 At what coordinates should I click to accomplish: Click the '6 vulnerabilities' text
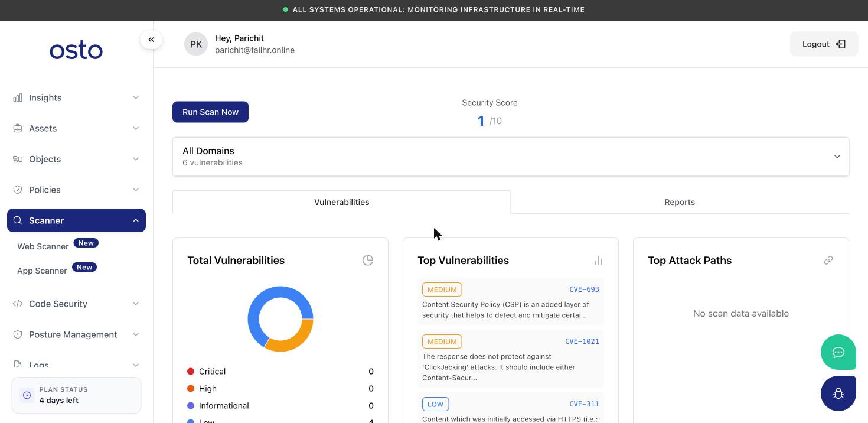point(213,162)
